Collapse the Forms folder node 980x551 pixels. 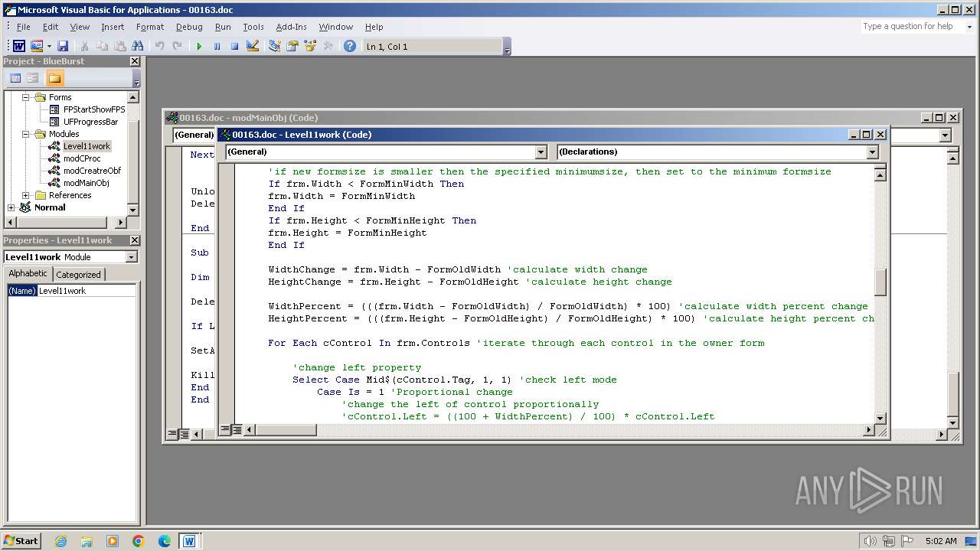coord(25,97)
